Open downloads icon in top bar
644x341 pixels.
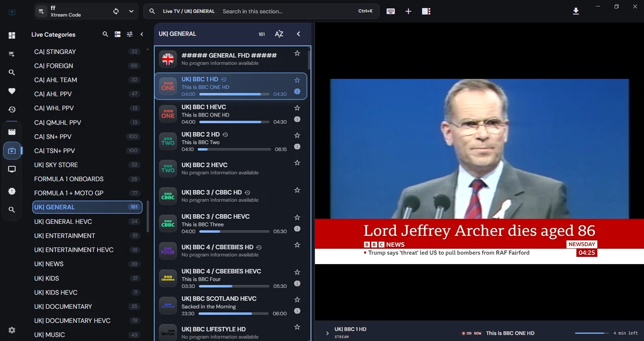click(576, 11)
